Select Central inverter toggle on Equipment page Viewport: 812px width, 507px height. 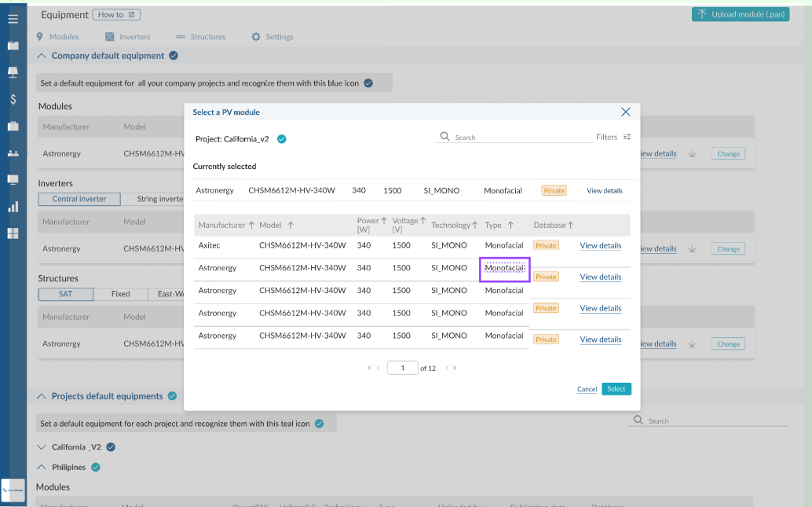(x=79, y=199)
